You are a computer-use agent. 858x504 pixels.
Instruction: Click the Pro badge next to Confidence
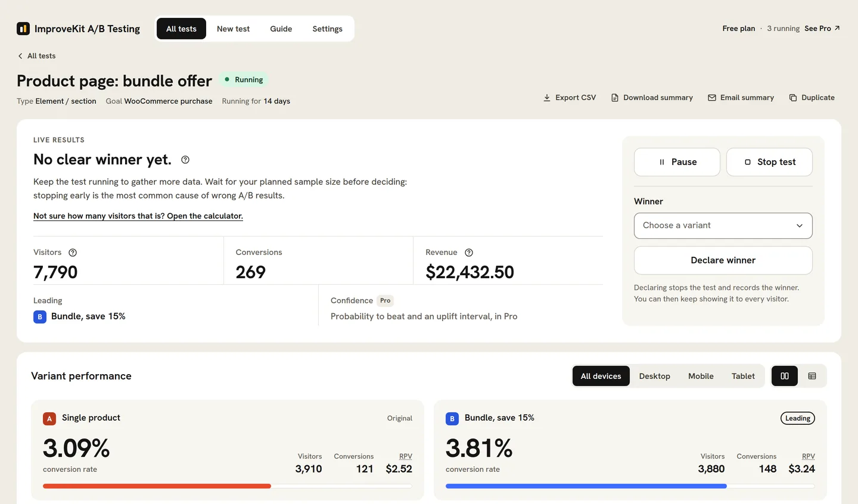click(386, 301)
